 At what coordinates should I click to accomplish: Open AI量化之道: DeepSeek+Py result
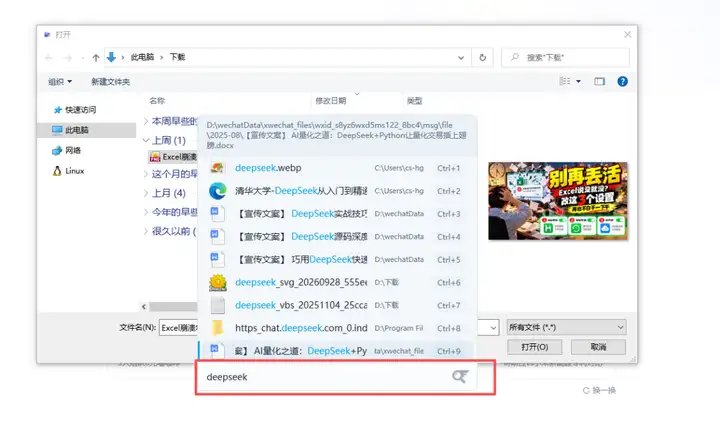338,351
